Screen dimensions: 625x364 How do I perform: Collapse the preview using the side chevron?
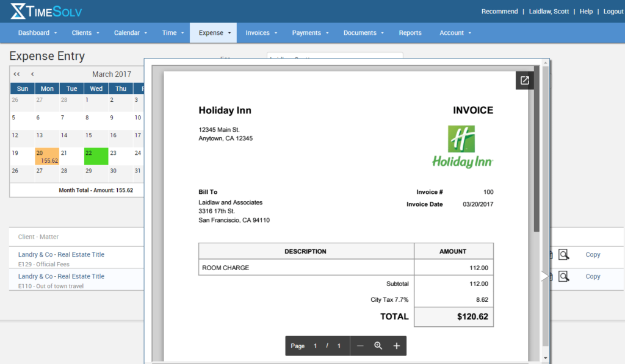tap(545, 275)
